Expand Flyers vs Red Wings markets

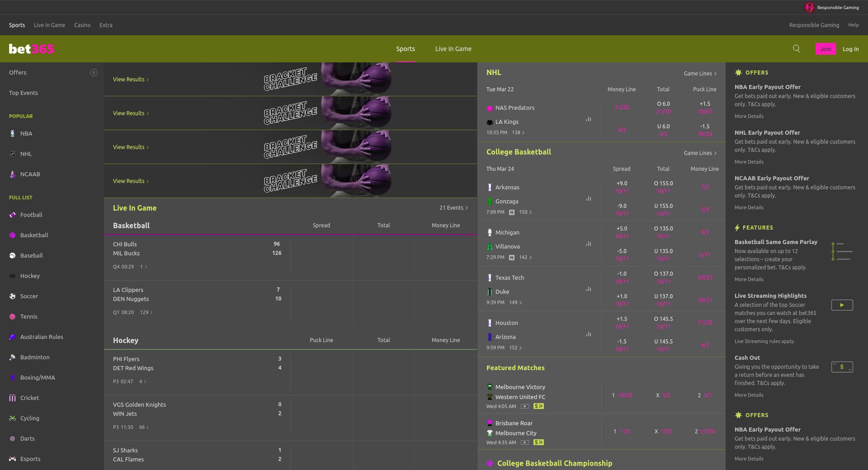(x=142, y=381)
